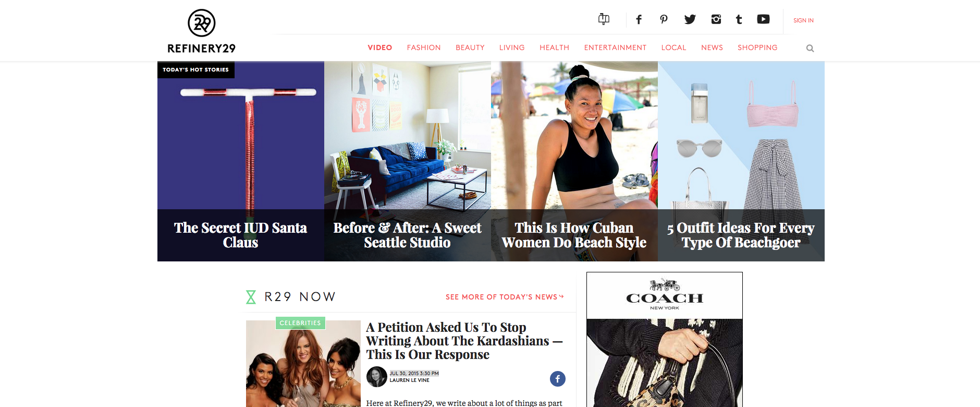The image size is (980, 407).
Task: Open the SHOPPING navigation item
Action: click(757, 47)
